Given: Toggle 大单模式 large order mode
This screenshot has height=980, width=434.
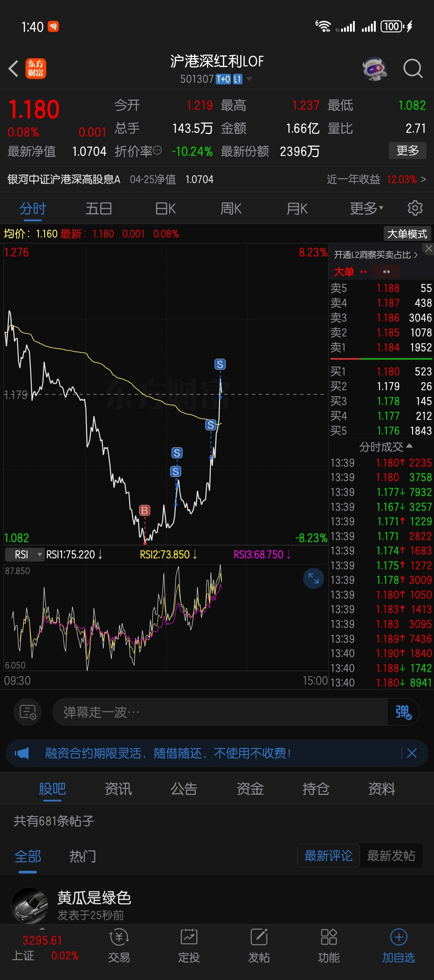Looking at the screenshot, I should click(407, 234).
